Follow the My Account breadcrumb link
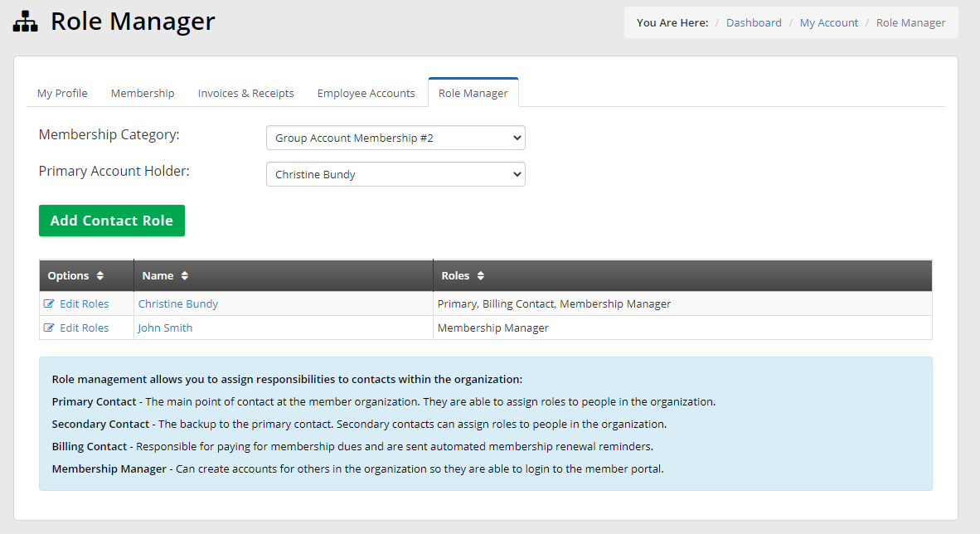The image size is (980, 534). pyautogui.click(x=829, y=22)
